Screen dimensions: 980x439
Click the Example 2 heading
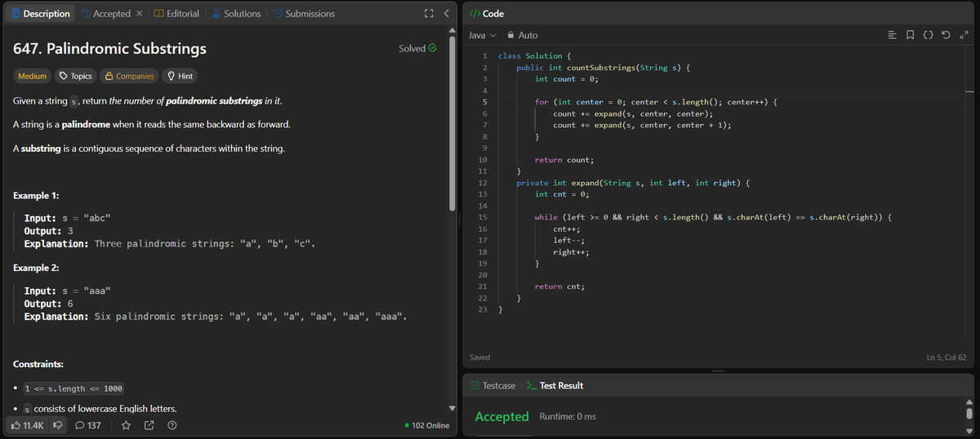[37, 268]
